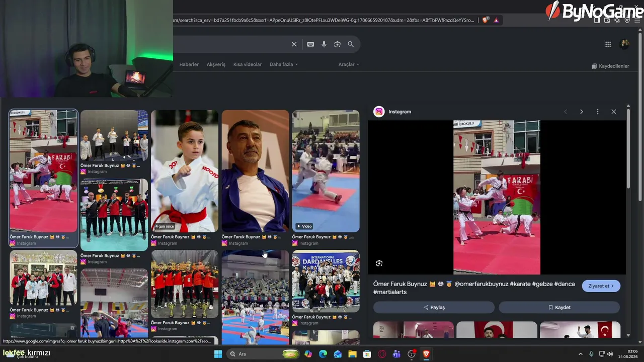
Task: Show hidden system tray icons
Action: (x=580, y=354)
